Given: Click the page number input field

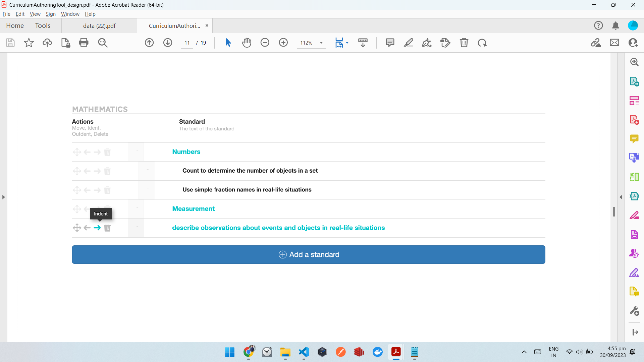Looking at the screenshot, I should (x=187, y=43).
